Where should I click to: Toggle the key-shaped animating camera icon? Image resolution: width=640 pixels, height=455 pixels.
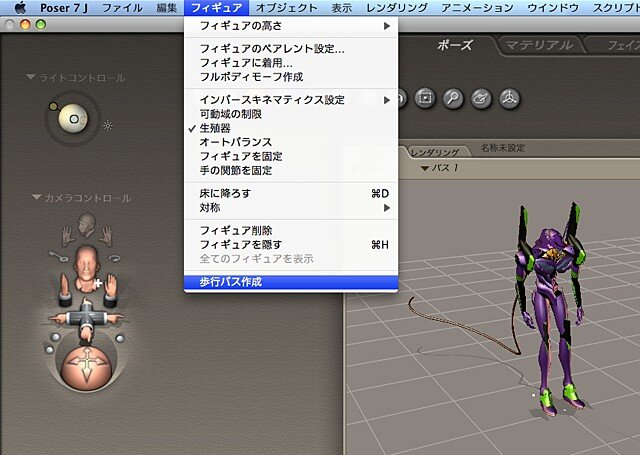(x=56, y=256)
